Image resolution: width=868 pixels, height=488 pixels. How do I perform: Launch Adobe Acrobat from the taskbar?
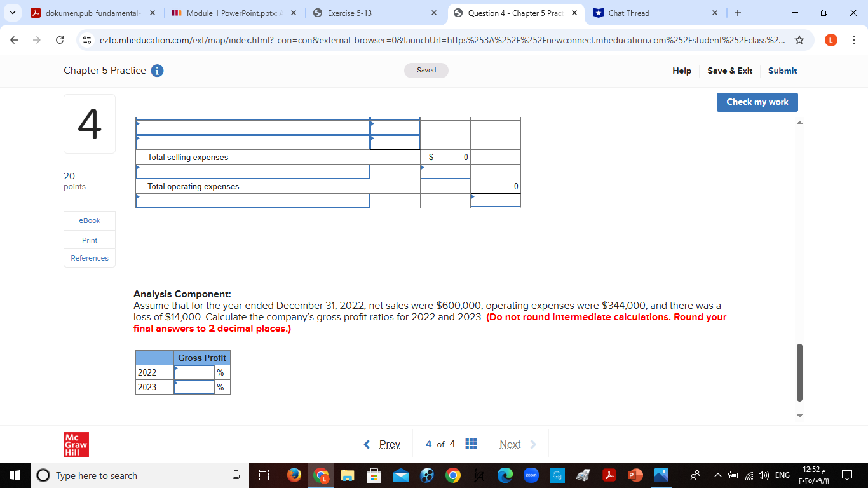point(610,475)
